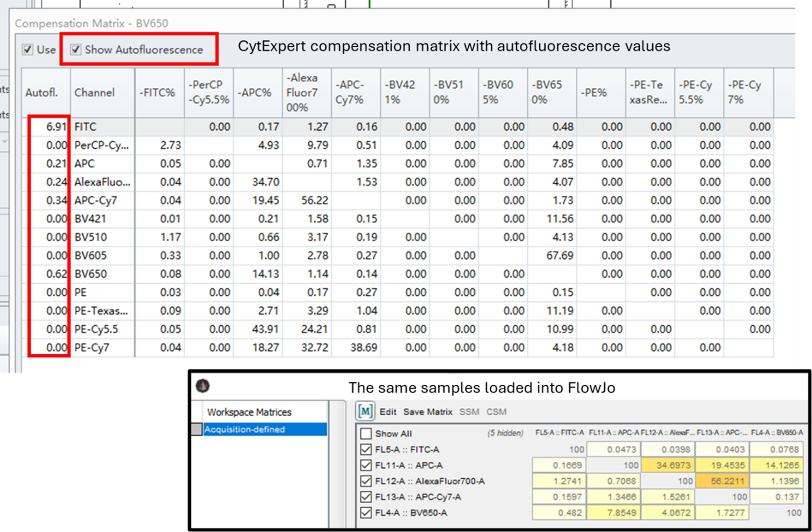Click the FL5-A :: FITC-A column header
This screenshot has height=532, width=812.
pyautogui.click(x=559, y=433)
